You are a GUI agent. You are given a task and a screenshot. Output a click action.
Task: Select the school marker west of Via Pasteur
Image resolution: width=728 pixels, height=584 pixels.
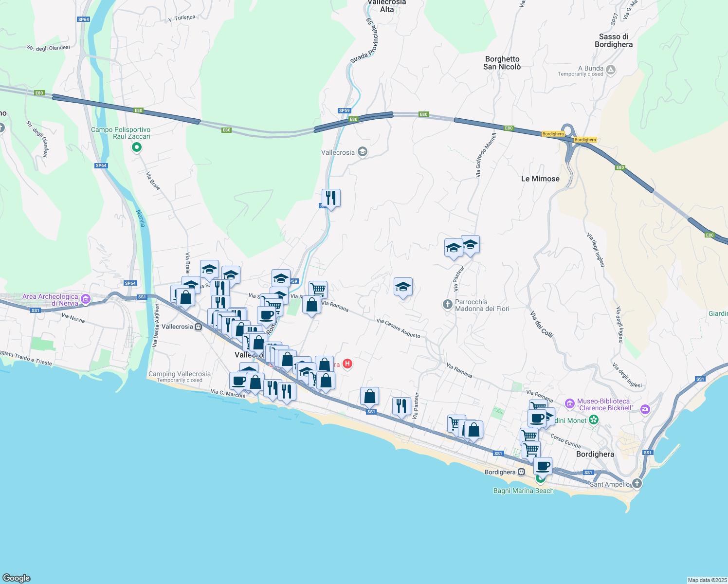454,249
